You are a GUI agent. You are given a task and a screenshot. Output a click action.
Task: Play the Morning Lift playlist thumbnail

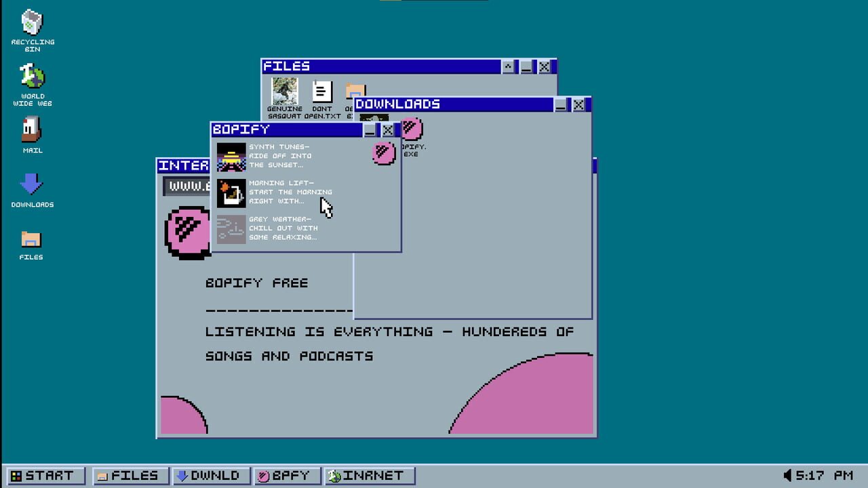click(x=231, y=193)
